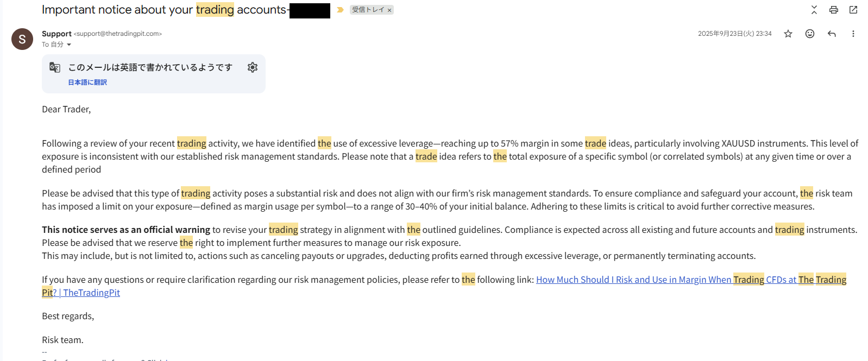Screen dimensions: 868x361
Task: Open the How Much Should I Risk link
Action: (633, 280)
